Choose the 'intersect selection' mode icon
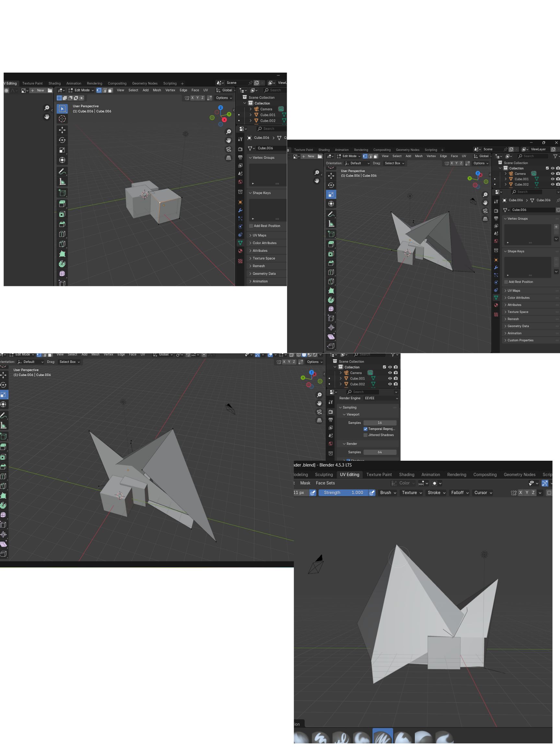 (81, 98)
